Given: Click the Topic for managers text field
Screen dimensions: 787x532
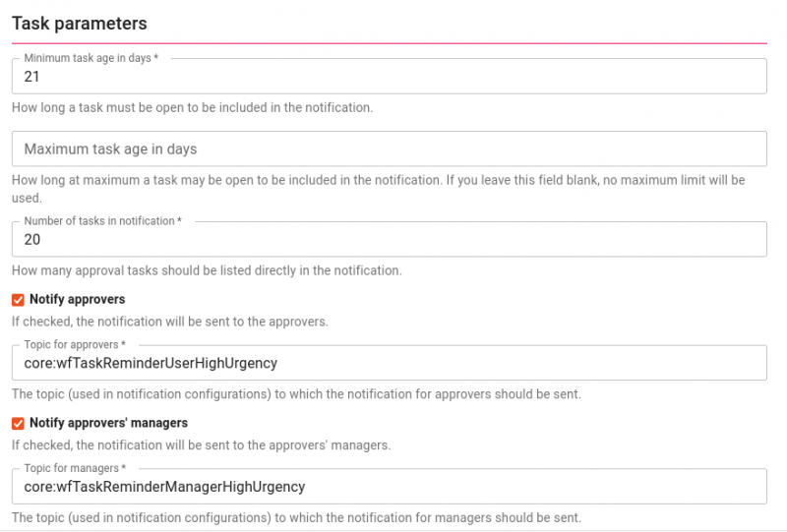Looking at the screenshot, I should tap(389, 487).
